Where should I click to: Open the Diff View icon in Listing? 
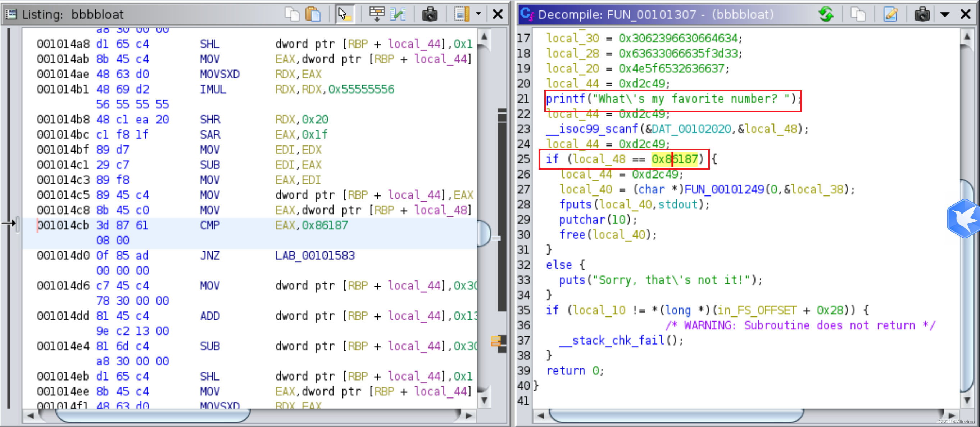click(398, 14)
